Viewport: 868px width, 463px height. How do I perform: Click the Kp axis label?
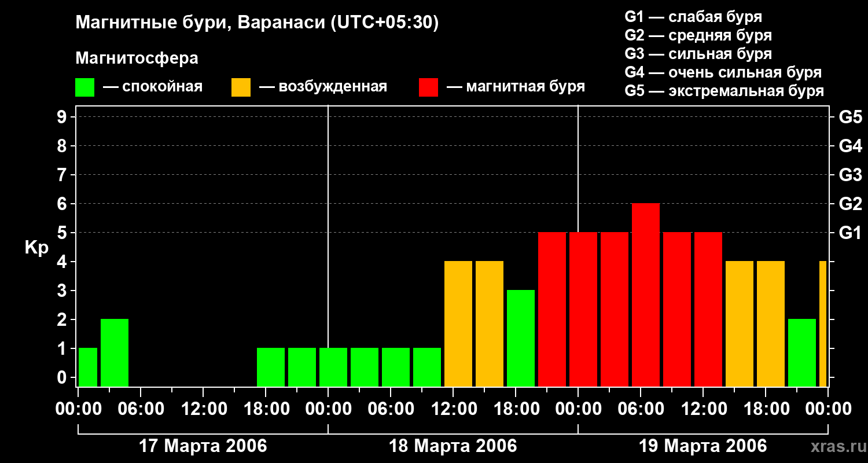(x=36, y=248)
